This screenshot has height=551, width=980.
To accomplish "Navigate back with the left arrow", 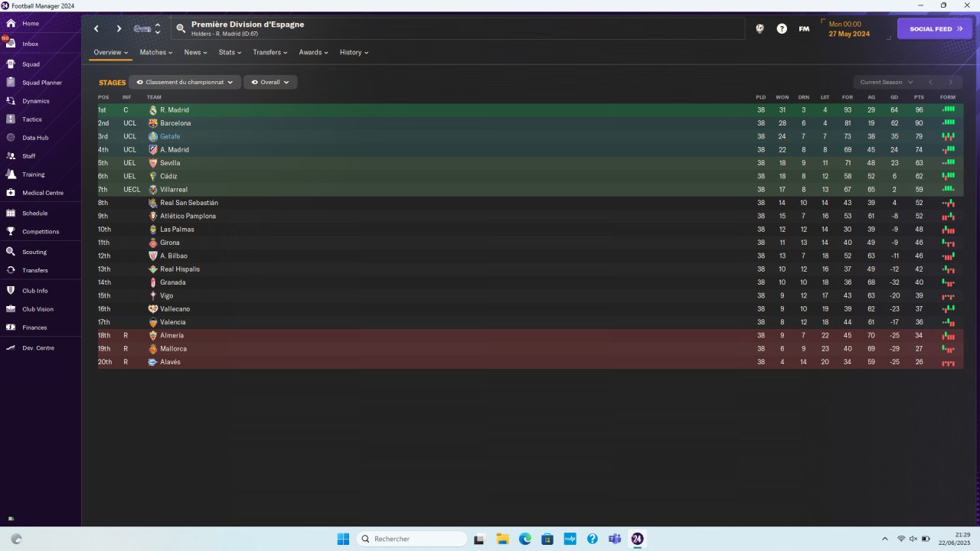I will point(96,29).
